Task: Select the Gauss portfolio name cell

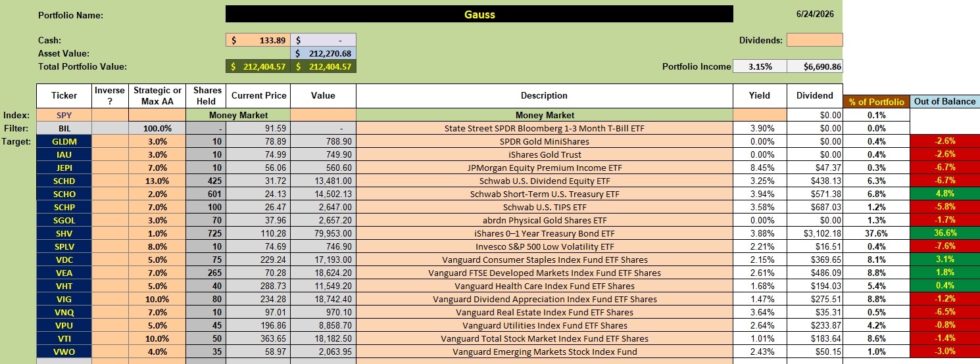Action: point(479,14)
